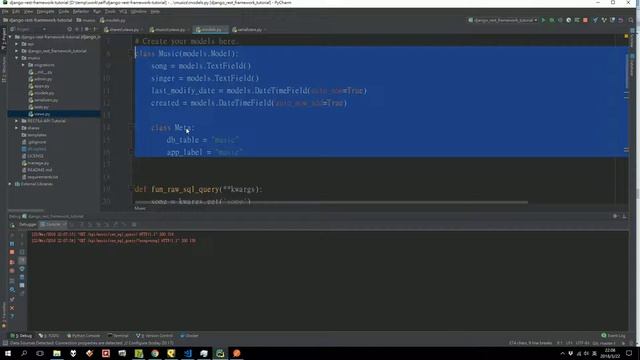Open 6: TODO tool window

pos(49,336)
